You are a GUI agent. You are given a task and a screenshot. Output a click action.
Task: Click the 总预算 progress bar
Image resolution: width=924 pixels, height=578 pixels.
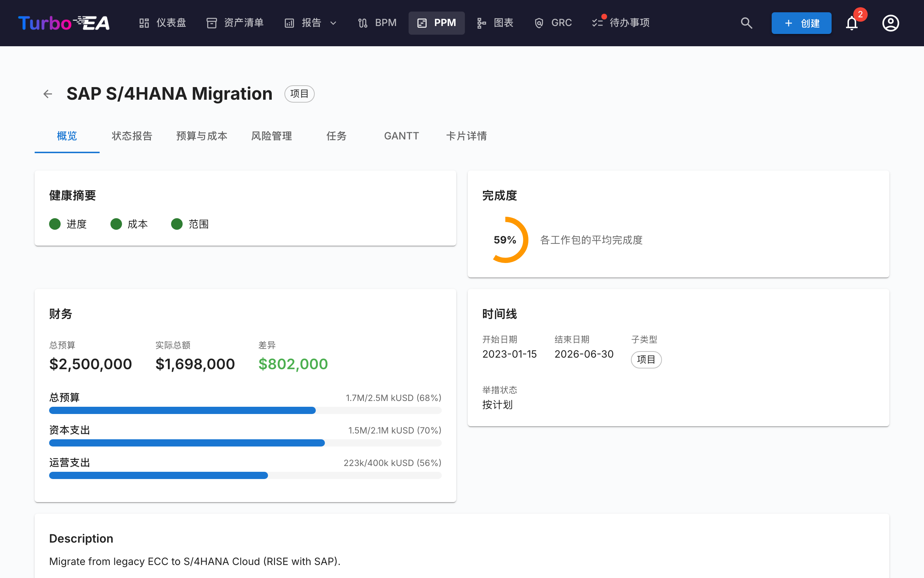(245, 411)
